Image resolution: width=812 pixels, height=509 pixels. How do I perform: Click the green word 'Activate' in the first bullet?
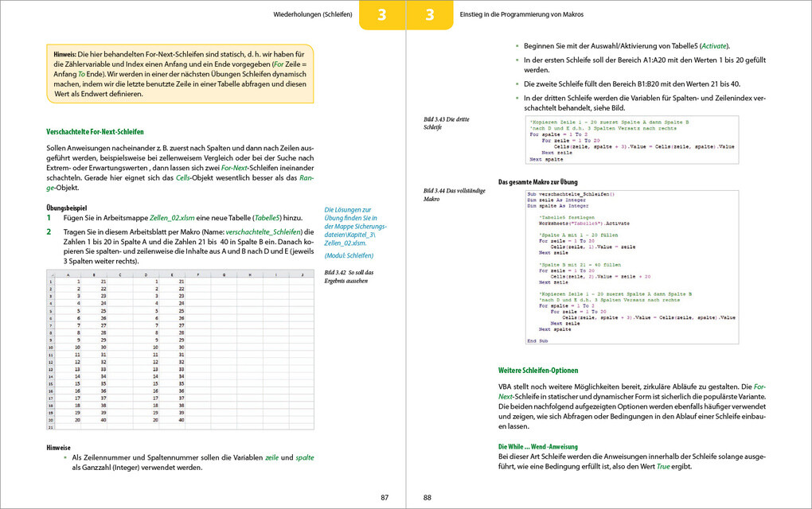point(714,46)
